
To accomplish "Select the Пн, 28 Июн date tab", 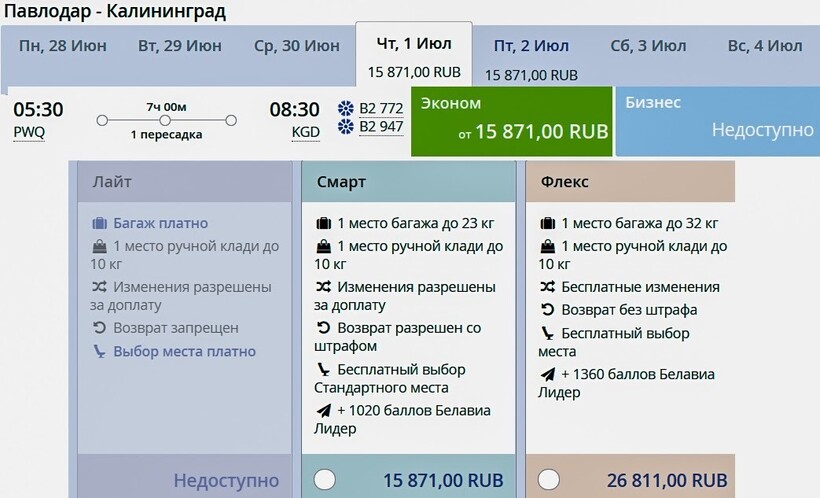I will coord(63,46).
